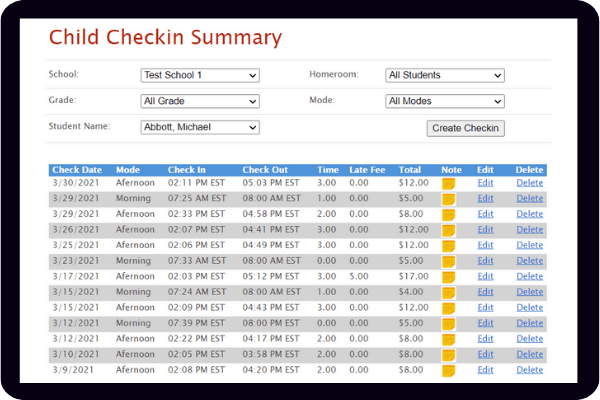View note for 3/23/2021 Morning checkin
Viewport: 600px width, 400px height.
coord(448,261)
